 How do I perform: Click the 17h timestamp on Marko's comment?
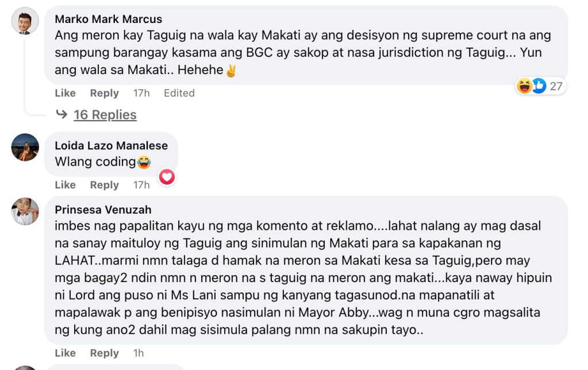coord(141,93)
